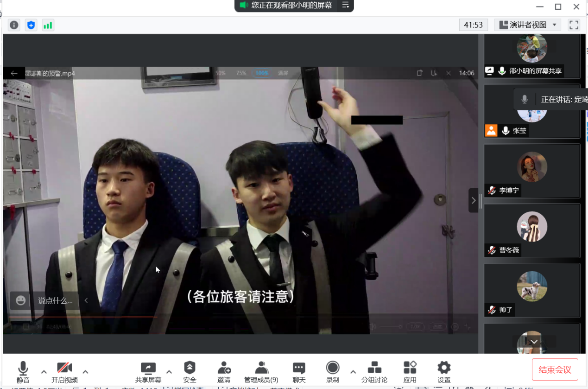Click the player volume speaker icon
Image resolution: width=588 pixels, height=389 pixels.
[x=373, y=327]
